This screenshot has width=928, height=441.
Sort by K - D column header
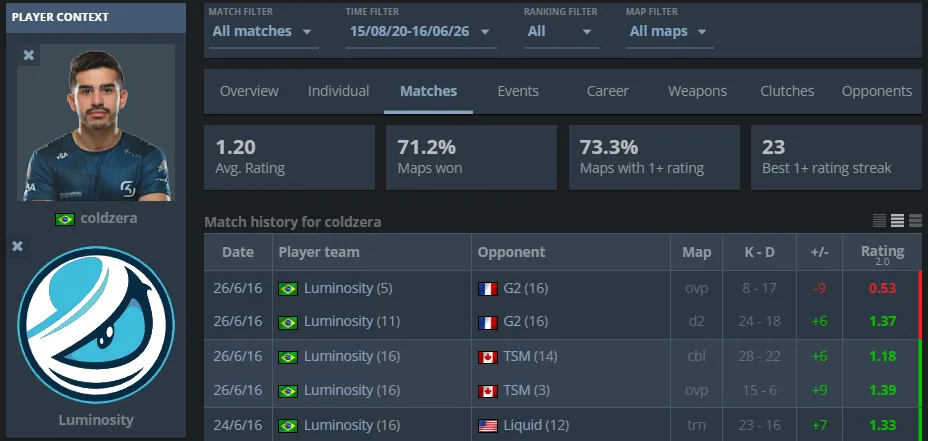759,252
